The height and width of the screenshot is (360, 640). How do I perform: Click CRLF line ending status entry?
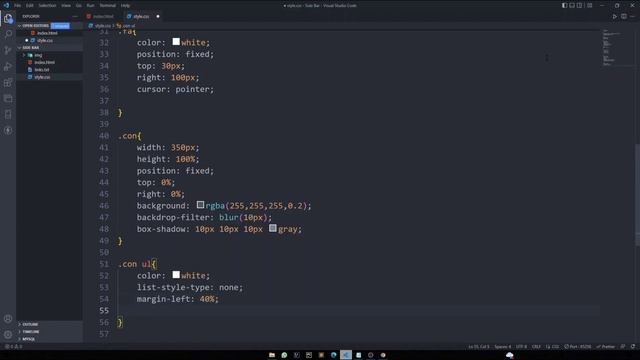(536, 347)
